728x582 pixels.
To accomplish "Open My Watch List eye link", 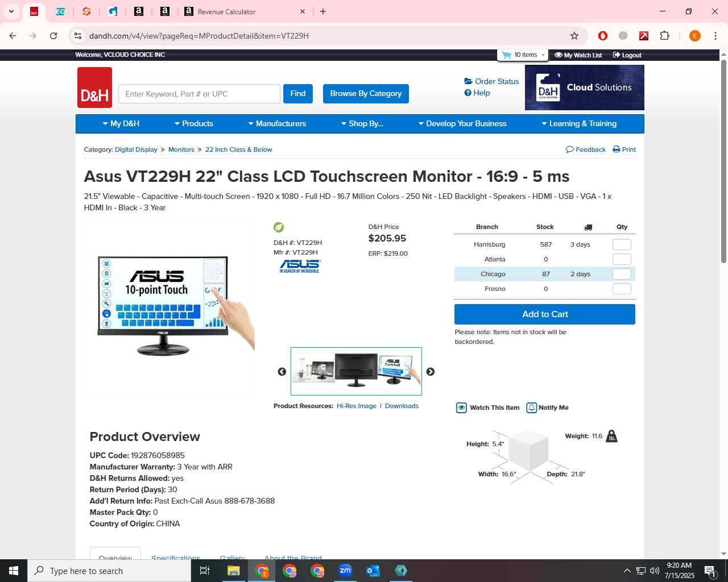I will (x=578, y=55).
